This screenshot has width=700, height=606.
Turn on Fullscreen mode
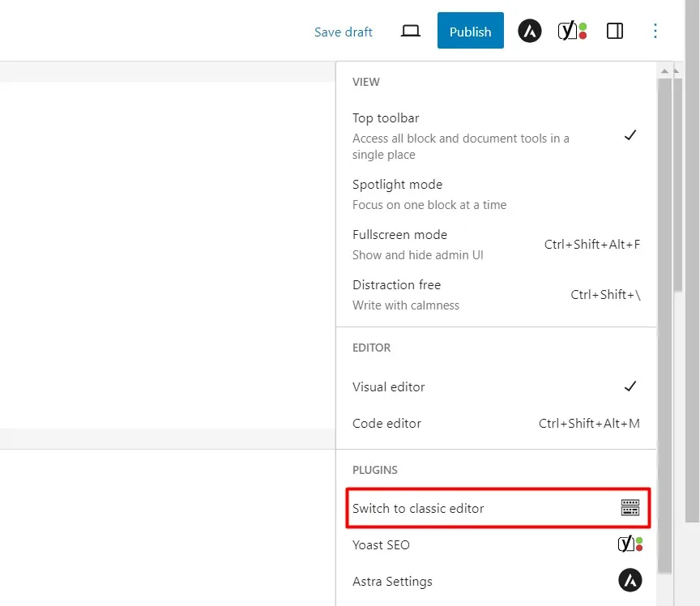[x=496, y=245]
